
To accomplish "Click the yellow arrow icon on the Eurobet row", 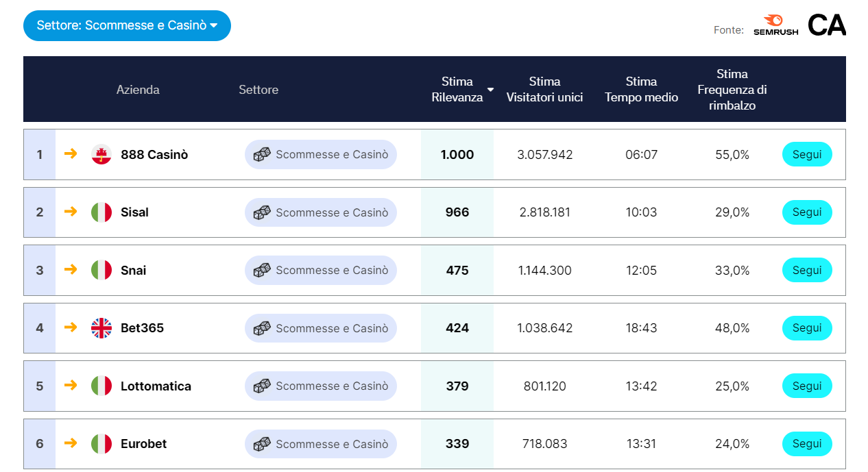I will coord(71,444).
